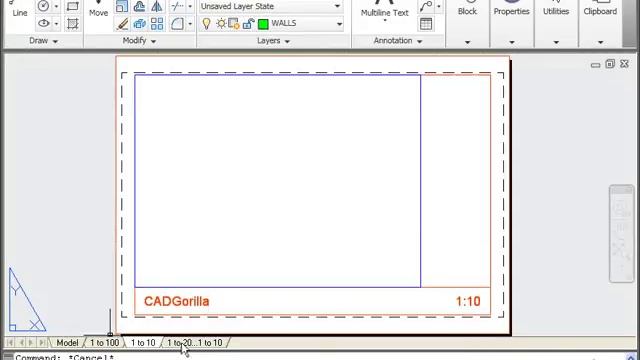This screenshot has height=360, width=640.
Task: Select the Trim modify tool
Action: tap(177, 6)
